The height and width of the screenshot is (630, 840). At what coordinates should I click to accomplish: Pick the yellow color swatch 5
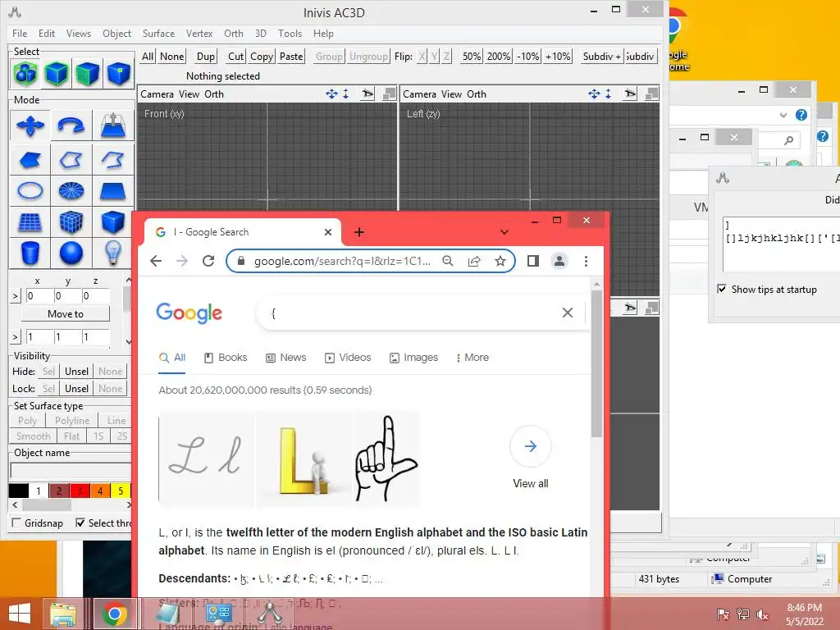[121, 491]
